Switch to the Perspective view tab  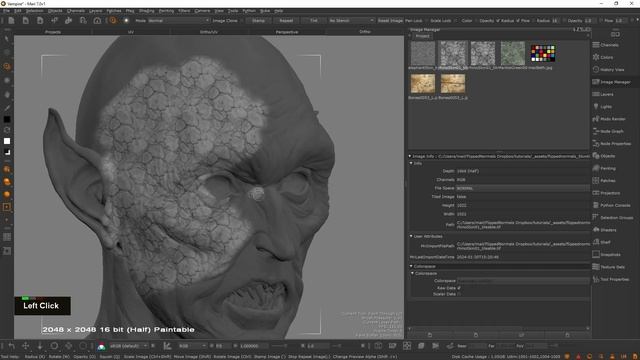pyautogui.click(x=287, y=32)
